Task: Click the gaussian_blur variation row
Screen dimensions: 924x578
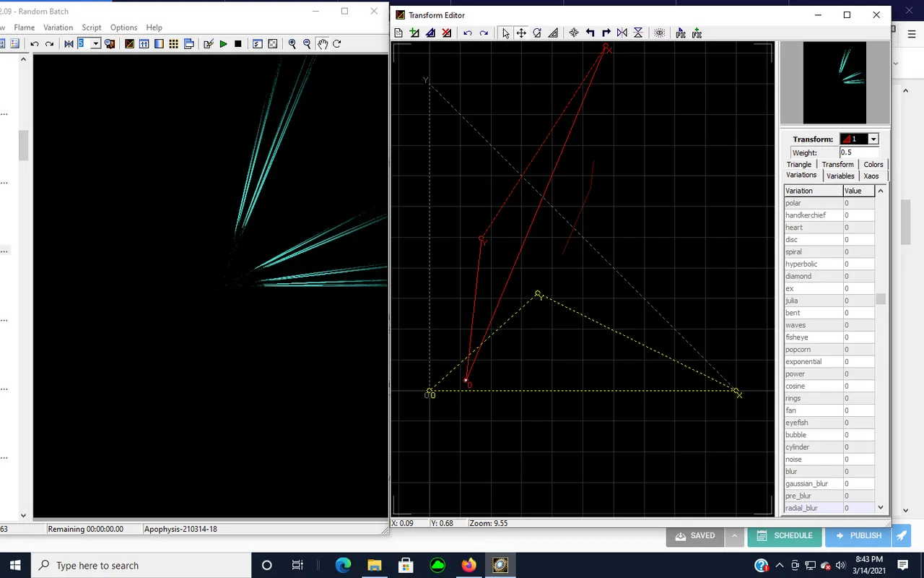Action: click(x=829, y=484)
